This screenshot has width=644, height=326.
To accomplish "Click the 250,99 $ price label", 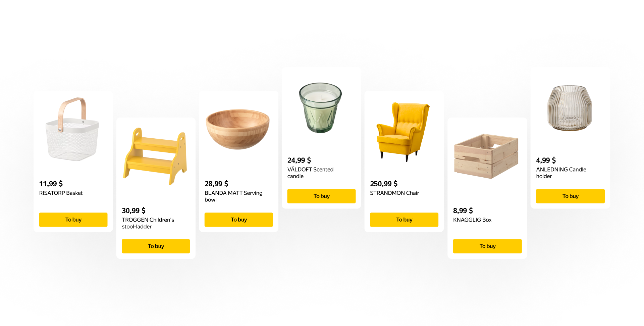I will (x=384, y=184).
